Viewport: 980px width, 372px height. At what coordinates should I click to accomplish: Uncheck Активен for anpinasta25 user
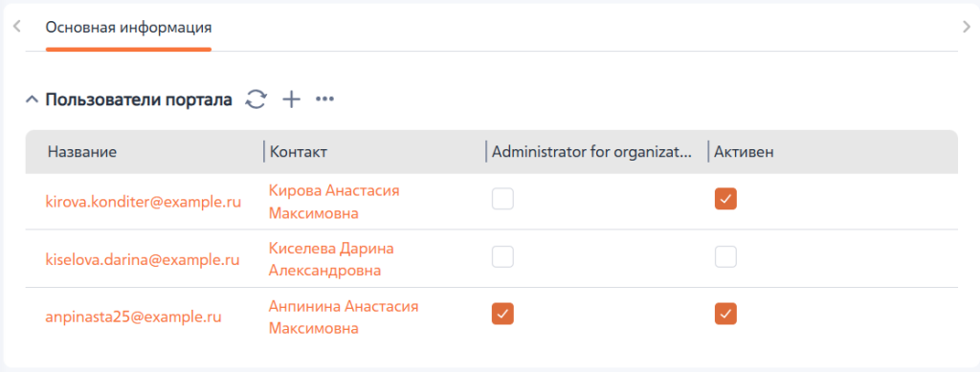[725, 314]
